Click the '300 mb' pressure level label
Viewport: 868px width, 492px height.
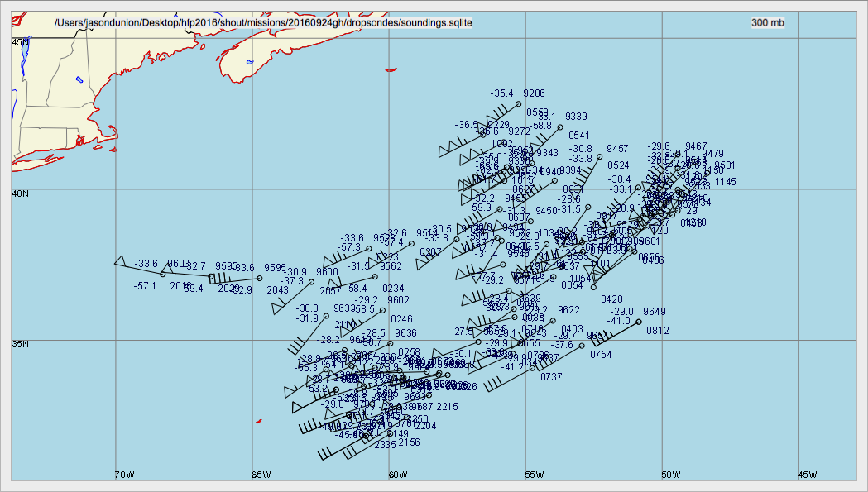coord(768,22)
